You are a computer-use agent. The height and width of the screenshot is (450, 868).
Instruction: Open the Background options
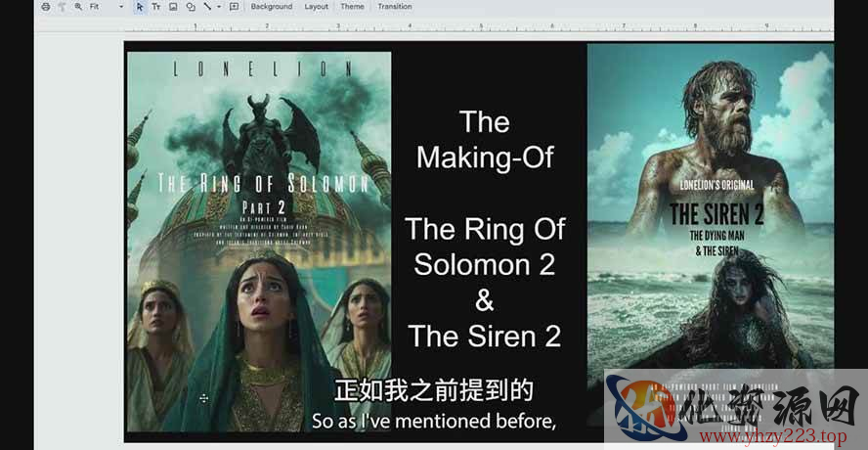coord(272,7)
